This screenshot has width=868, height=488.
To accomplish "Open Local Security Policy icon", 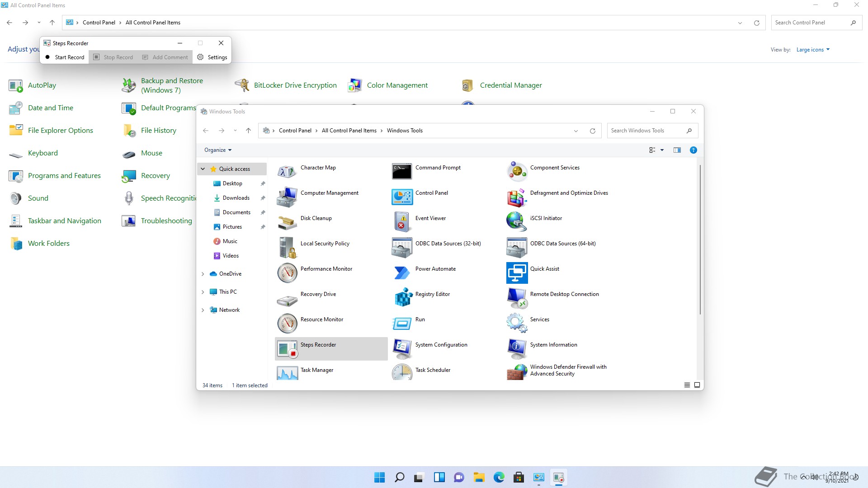I will pyautogui.click(x=287, y=247).
